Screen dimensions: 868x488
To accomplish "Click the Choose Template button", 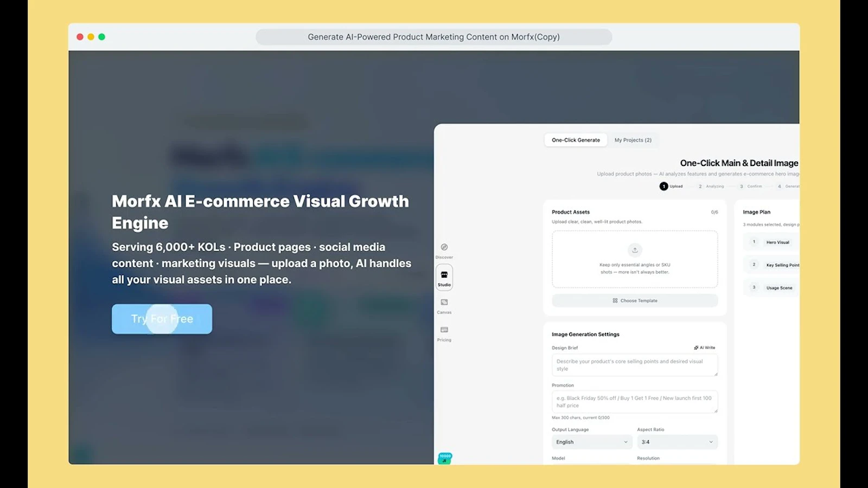I will (x=635, y=300).
